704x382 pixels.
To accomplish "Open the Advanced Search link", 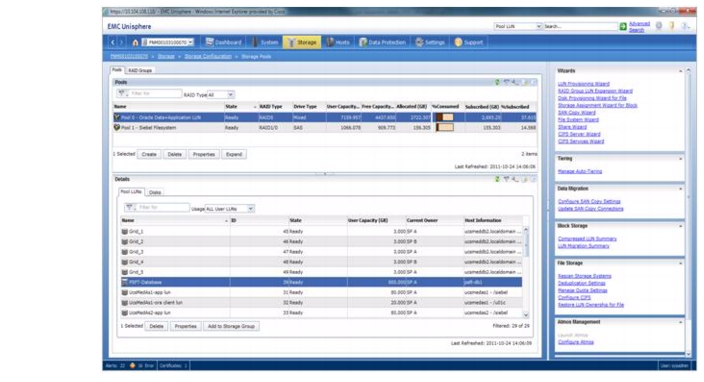I will coord(639,27).
